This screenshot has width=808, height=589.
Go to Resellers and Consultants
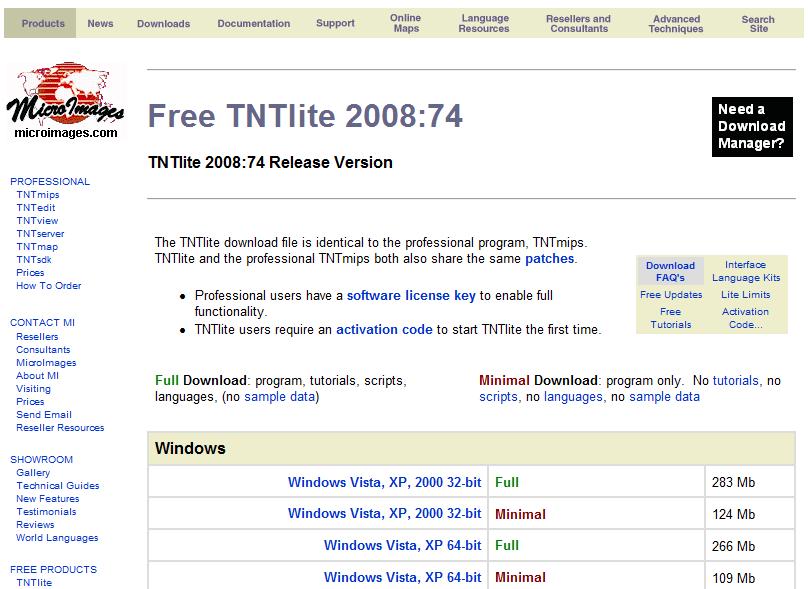click(x=579, y=23)
